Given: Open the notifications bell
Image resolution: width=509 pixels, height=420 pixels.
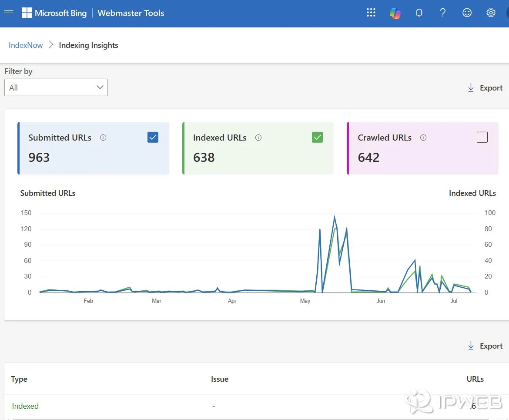Looking at the screenshot, I should tap(419, 13).
